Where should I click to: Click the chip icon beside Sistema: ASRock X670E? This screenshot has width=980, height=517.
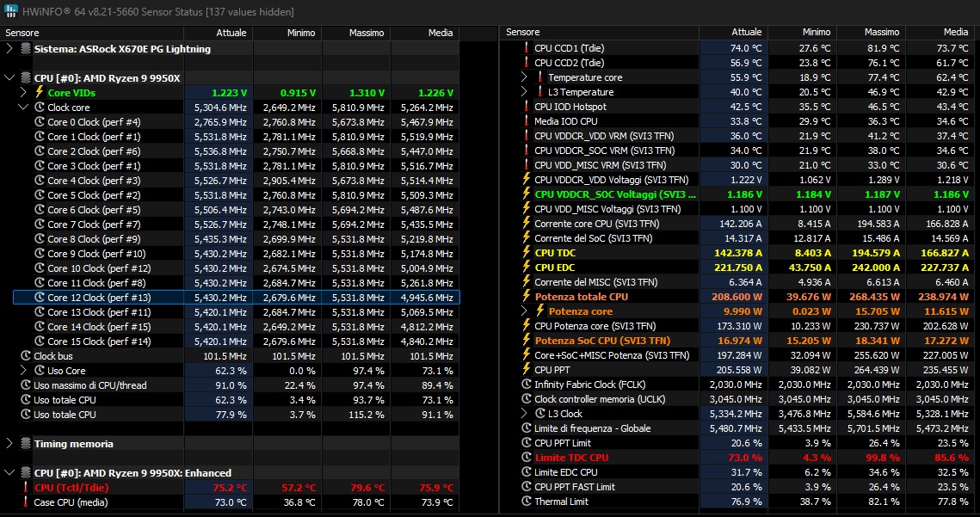pos(26,49)
